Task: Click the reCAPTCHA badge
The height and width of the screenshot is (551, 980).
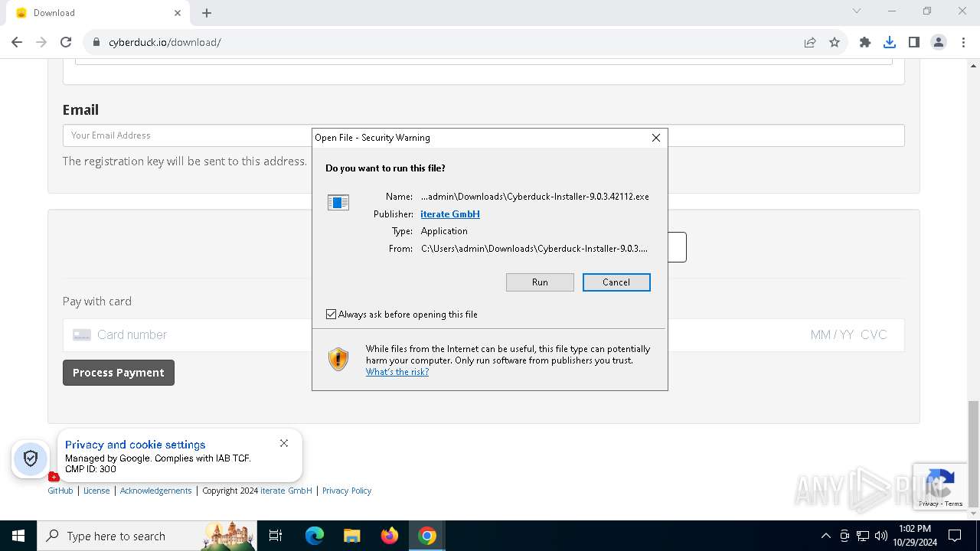Action: pos(939,486)
